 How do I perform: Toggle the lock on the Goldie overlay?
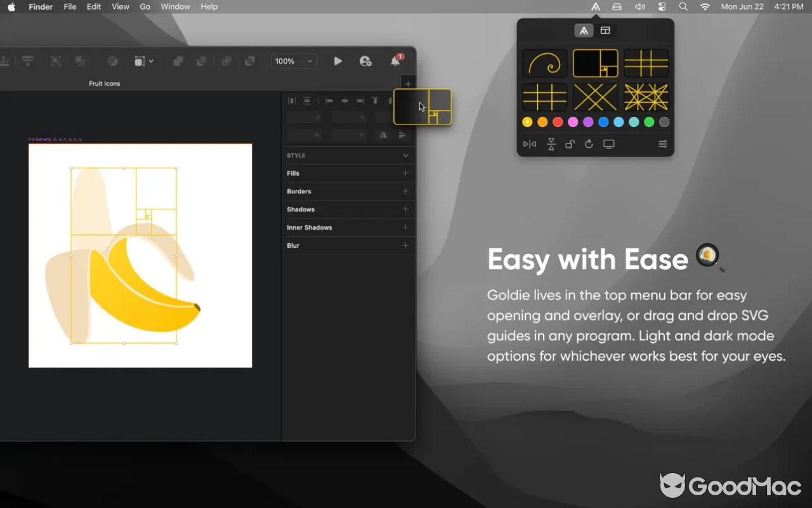point(570,144)
